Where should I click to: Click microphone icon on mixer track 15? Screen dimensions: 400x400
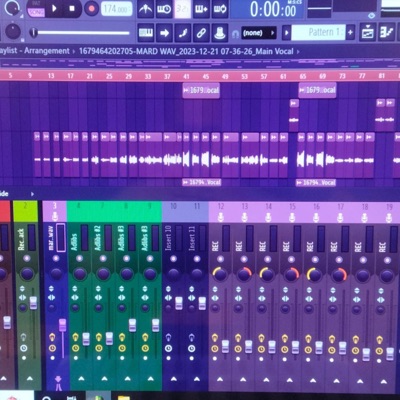[292, 217]
